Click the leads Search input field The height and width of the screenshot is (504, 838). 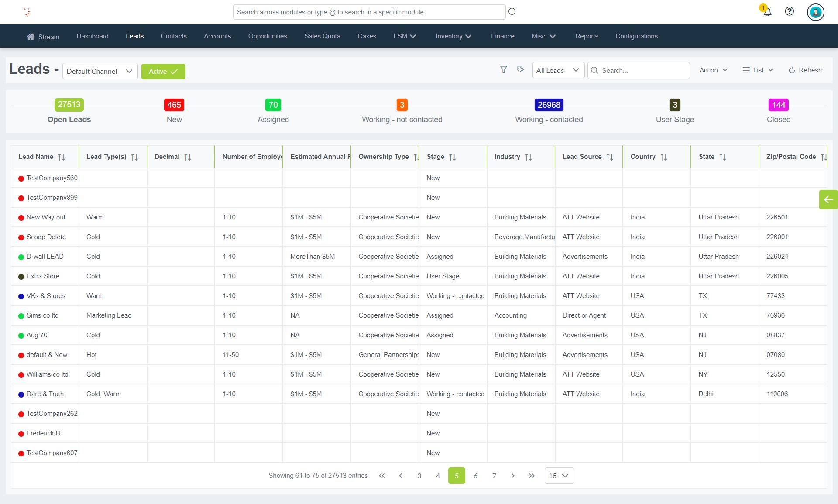[x=642, y=70]
